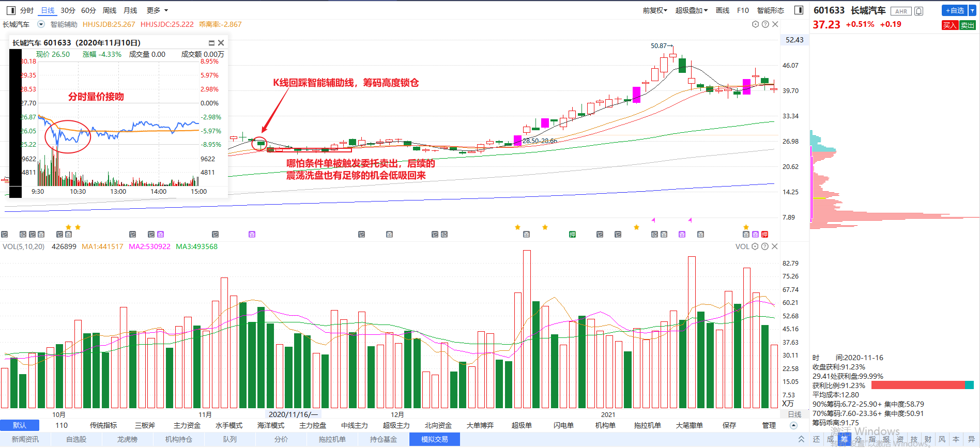Select the 筹 chip distribution side tab

point(844,439)
